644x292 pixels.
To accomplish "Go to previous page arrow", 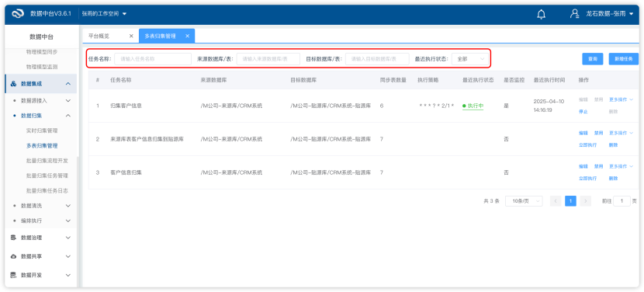I will 556,201.
